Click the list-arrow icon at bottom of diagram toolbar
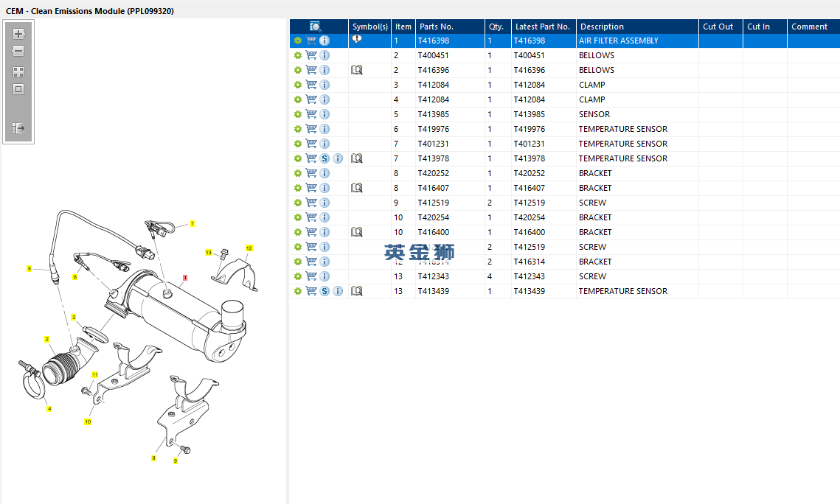 coord(18,128)
